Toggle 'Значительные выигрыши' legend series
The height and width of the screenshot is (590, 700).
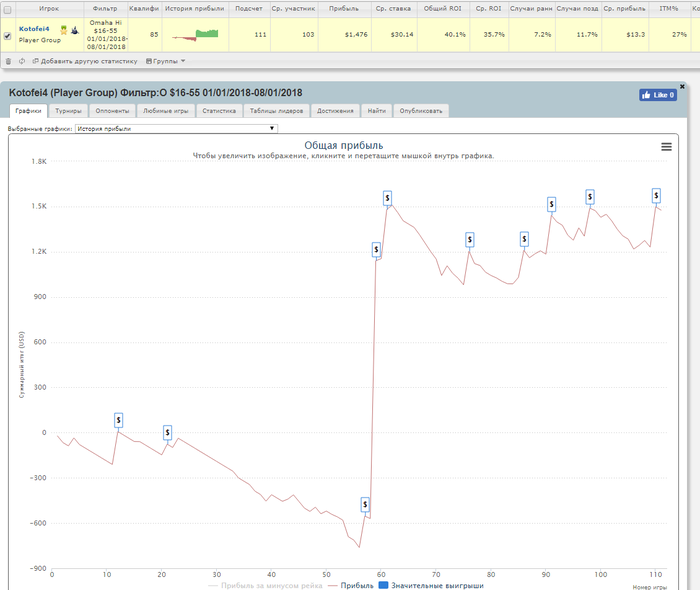point(431,586)
